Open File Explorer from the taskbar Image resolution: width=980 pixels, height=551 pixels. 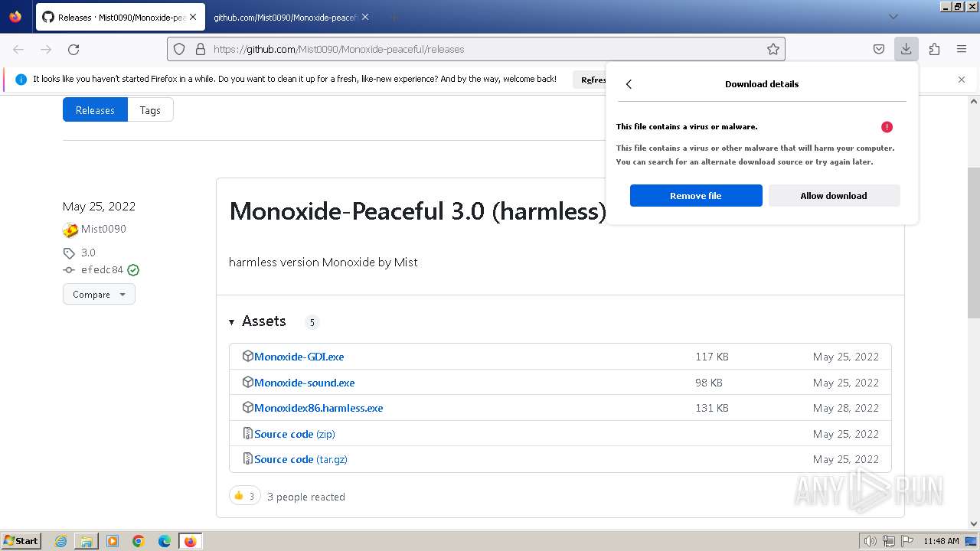[87, 541]
